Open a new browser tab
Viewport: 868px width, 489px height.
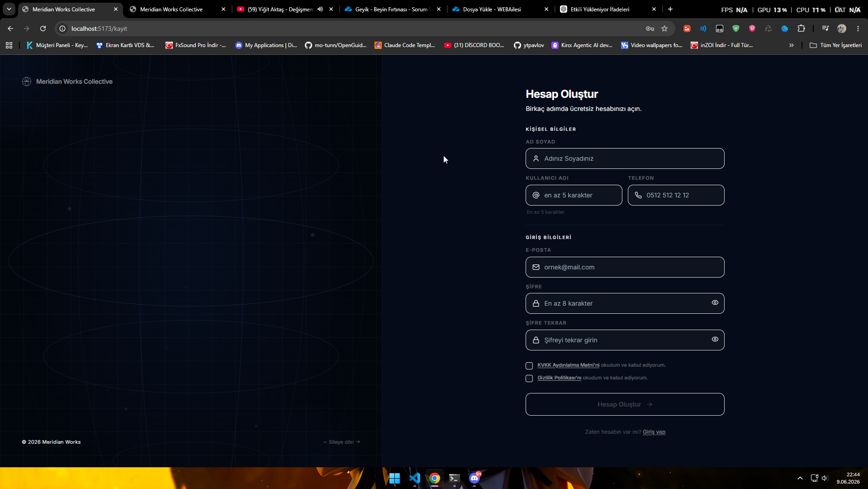[670, 9]
